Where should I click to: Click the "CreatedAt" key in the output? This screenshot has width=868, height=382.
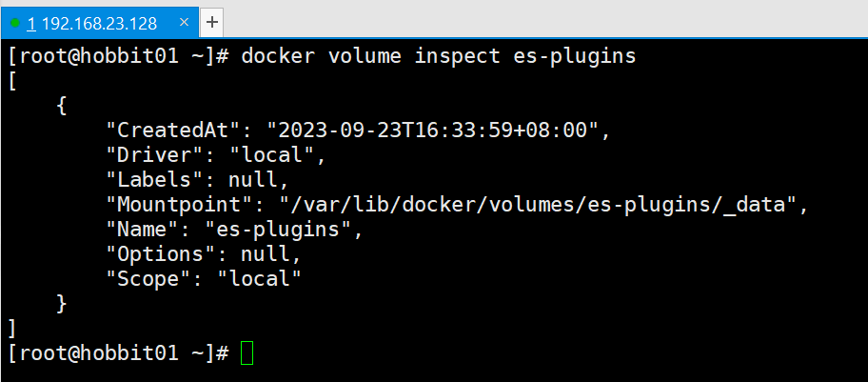click(x=179, y=130)
